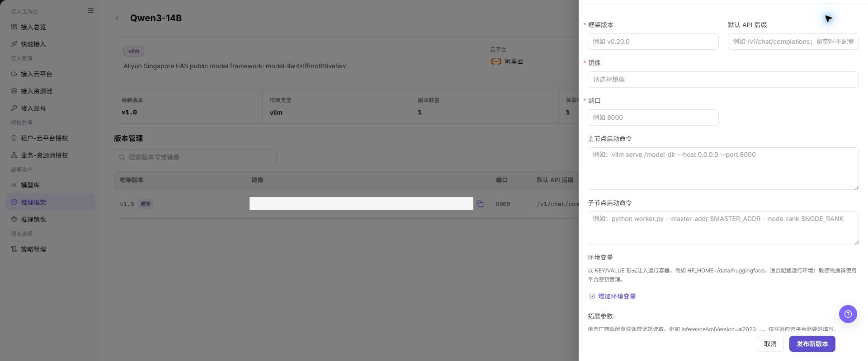This screenshot has height=361, width=868.
Task: Click the Qwen3-14B page title
Action: point(156,18)
